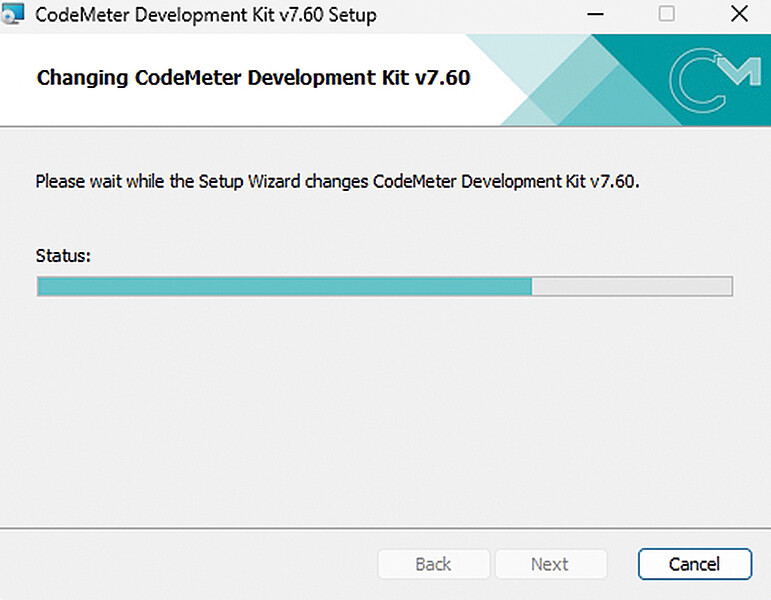Click the disabled Back button
Screen dimensions: 771x600
433,564
